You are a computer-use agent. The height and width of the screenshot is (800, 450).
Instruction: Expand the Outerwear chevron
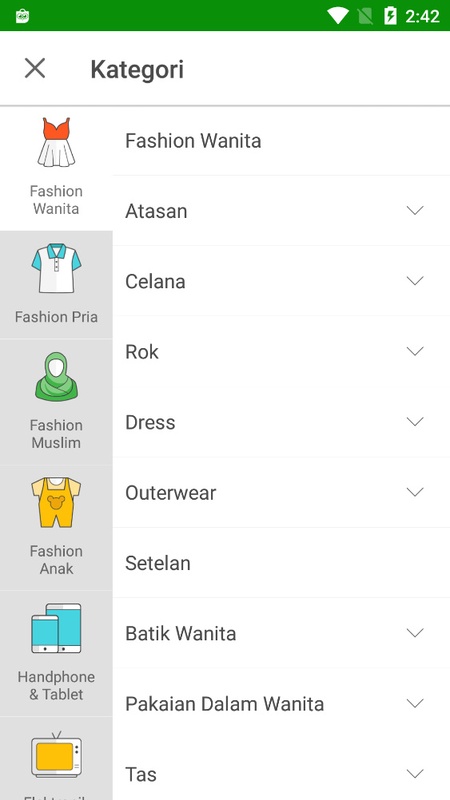pos(415,492)
